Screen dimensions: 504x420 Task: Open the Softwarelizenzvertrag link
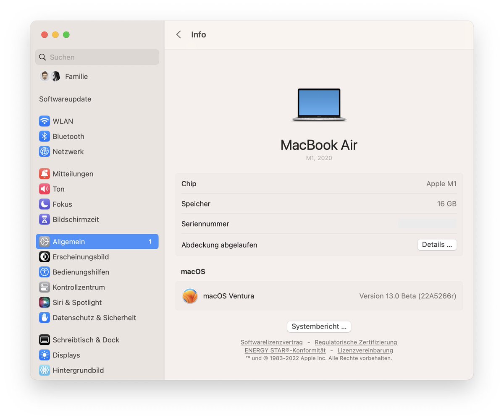(272, 342)
